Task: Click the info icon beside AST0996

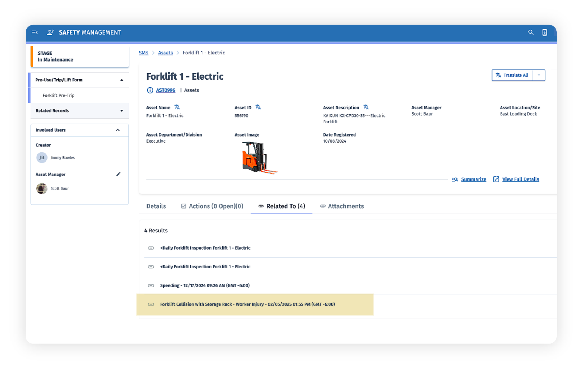Action: coord(150,90)
